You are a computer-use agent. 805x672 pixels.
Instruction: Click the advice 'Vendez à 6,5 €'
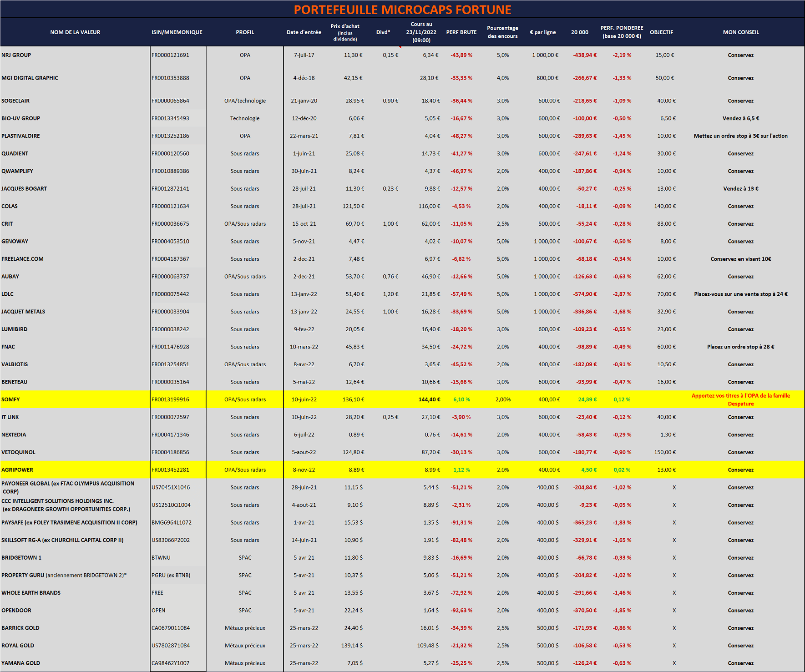coord(741,118)
